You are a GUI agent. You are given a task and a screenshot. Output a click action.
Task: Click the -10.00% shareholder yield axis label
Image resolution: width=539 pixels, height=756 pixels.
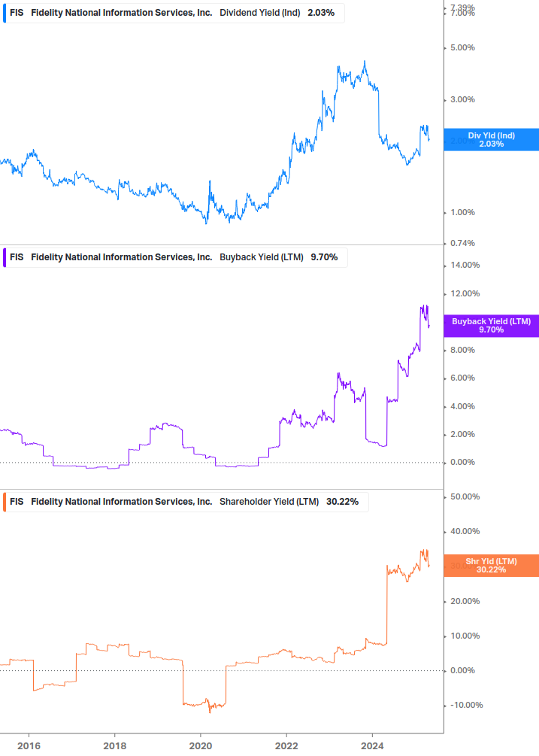[466, 705]
